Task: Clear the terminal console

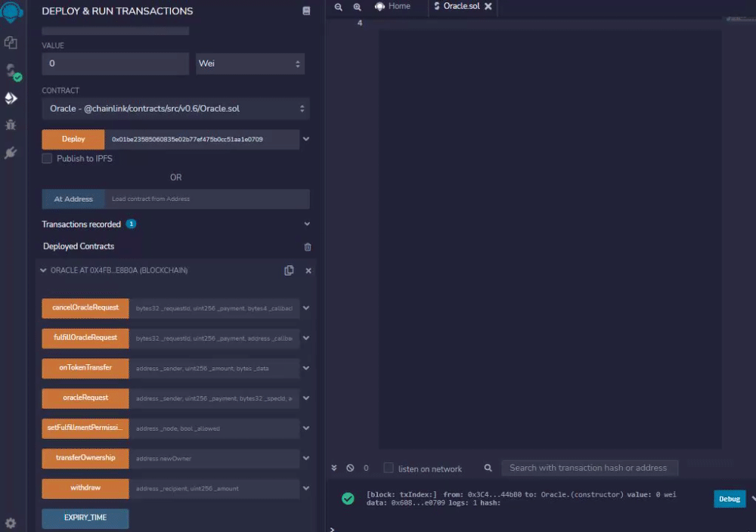Action: tap(351, 468)
